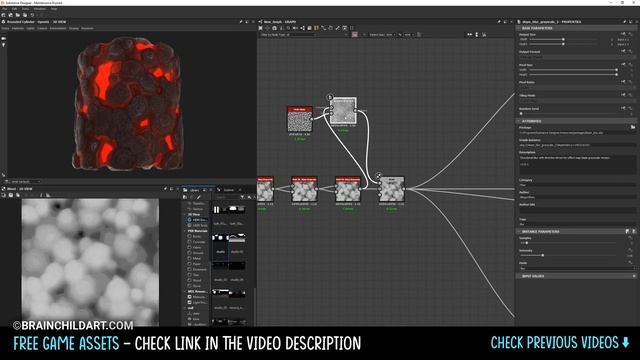Click the pencil edit icon in library toolbar
The image size is (640, 360).
coord(199,197)
